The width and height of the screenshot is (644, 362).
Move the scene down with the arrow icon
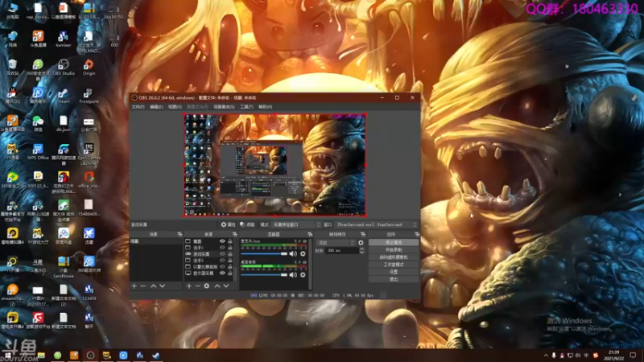pyautogui.click(x=163, y=286)
